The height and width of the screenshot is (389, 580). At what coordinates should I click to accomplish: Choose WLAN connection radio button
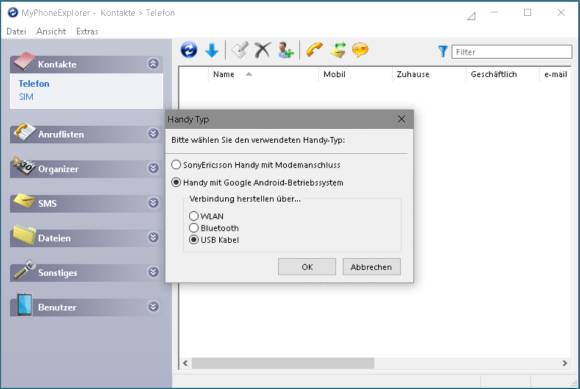(x=193, y=216)
